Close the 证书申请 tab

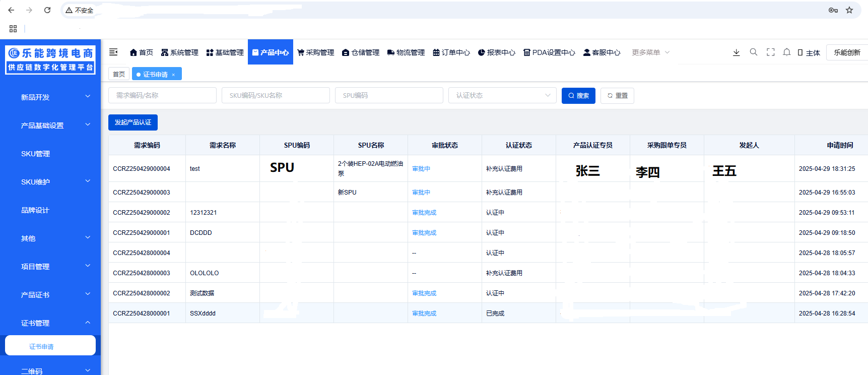pos(173,75)
